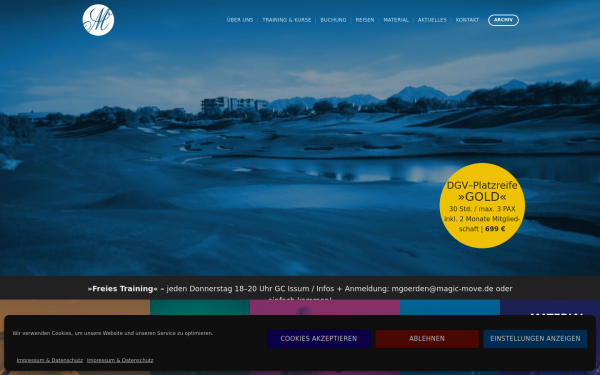Go to the Kontakt page
The height and width of the screenshot is (375, 600).
coord(467,20)
